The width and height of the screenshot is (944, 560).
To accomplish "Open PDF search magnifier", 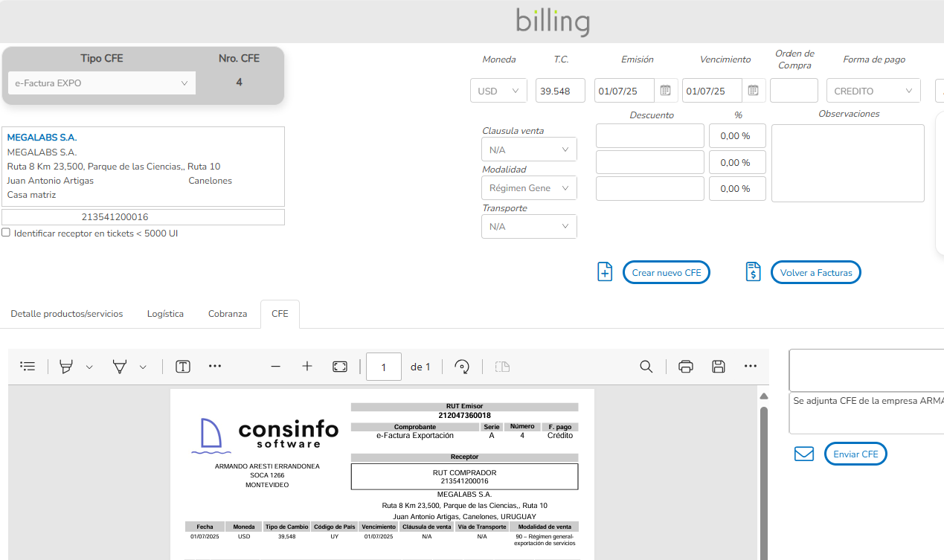I will (646, 366).
